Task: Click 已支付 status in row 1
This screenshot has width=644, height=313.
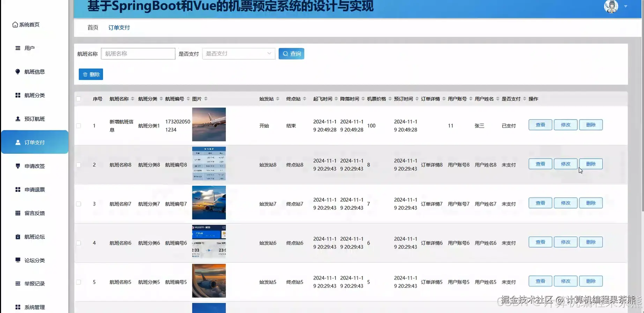Action: click(509, 126)
